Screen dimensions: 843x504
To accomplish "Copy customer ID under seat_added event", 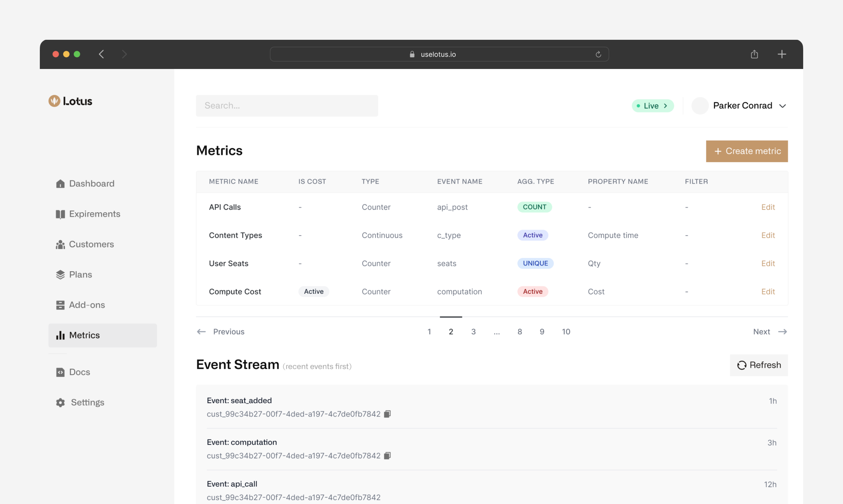I will pos(387,414).
